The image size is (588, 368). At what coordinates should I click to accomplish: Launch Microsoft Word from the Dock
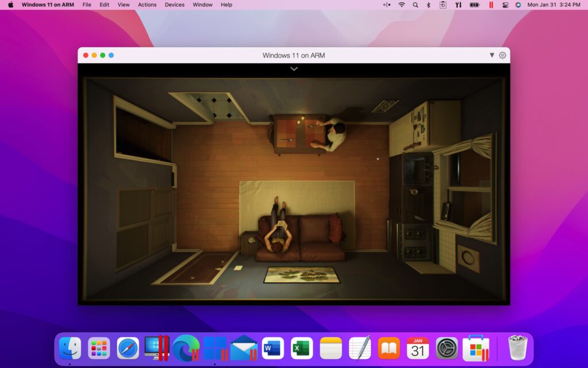[x=273, y=348]
